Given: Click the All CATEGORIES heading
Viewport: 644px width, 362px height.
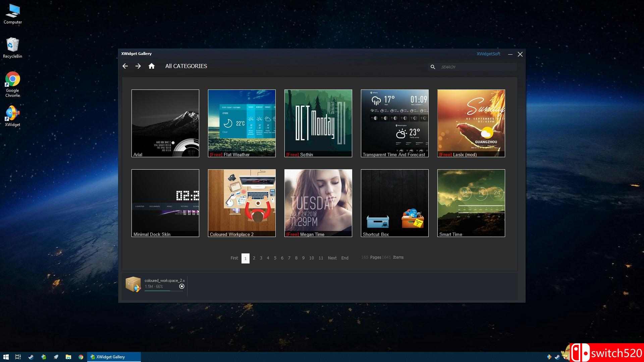Looking at the screenshot, I should pyautogui.click(x=186, y=66).
